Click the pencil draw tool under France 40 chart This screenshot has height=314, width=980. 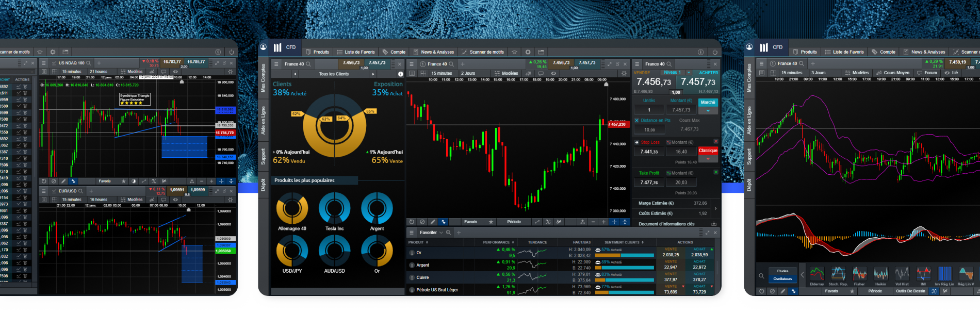click(x=433, y=222)
